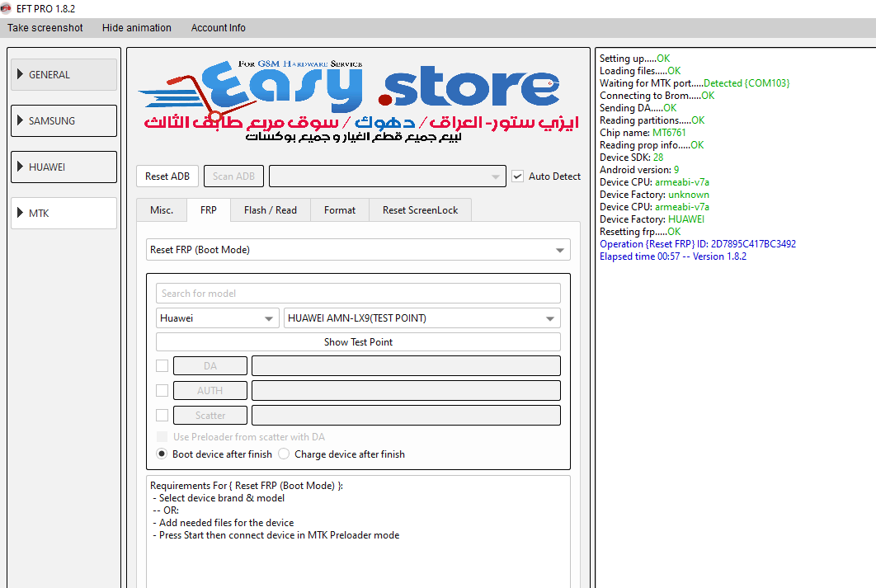Screen dimensions: 876x588
Task: Click the Chip name MT6761 log line
Action: click(643, 132)
